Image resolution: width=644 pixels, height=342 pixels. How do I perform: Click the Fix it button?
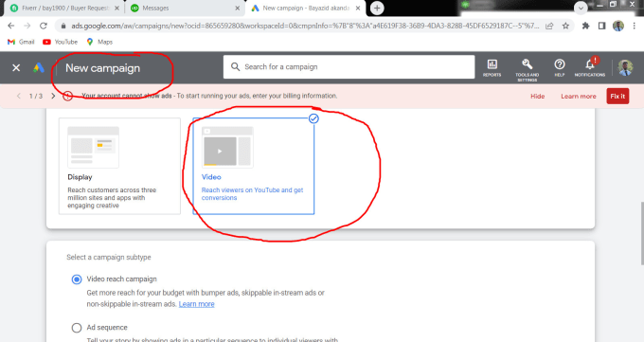tap(617, 97)
